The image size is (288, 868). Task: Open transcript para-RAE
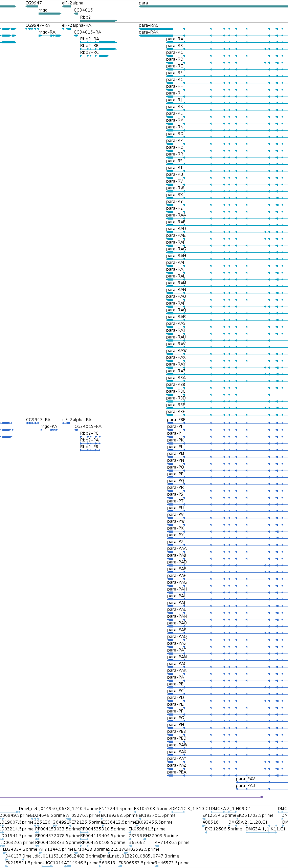pos(176,235)
